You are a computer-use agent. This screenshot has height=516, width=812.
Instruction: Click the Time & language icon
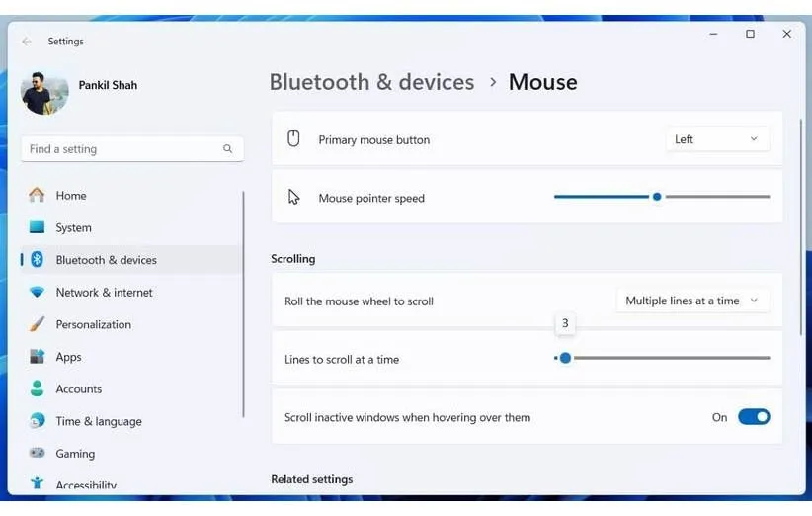[37, 421]
